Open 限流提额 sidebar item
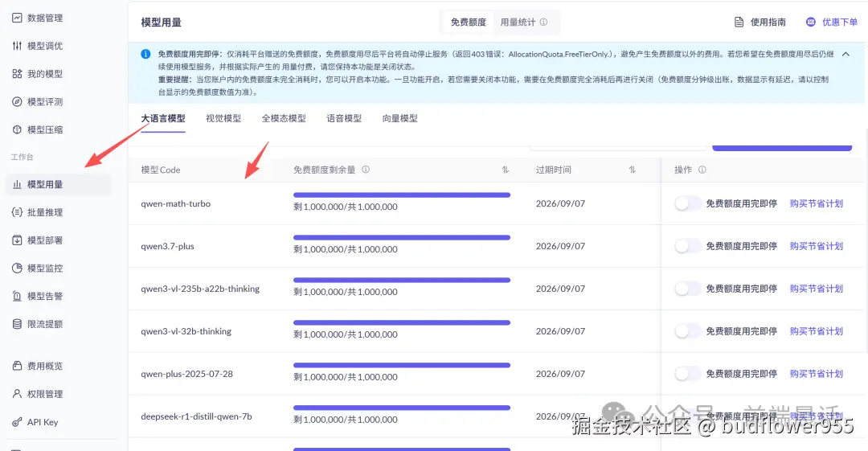The height and width of the screenshot is (451, 868). click(38, 324)
